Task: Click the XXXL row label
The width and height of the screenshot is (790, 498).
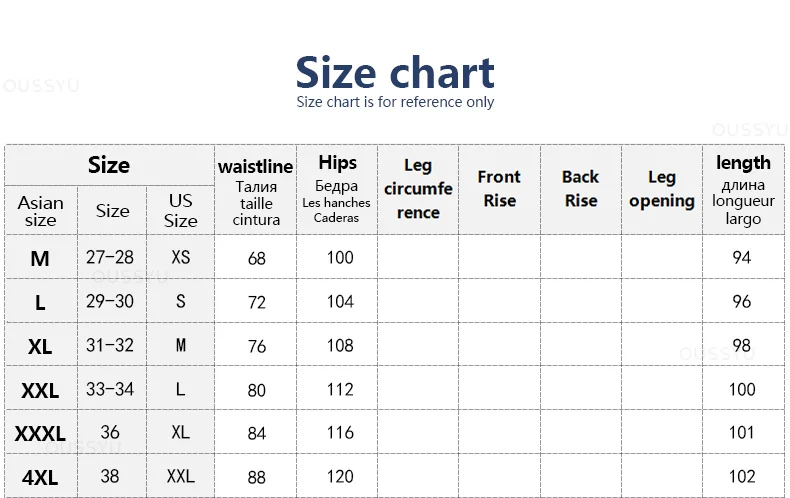Action: (40, 433)
